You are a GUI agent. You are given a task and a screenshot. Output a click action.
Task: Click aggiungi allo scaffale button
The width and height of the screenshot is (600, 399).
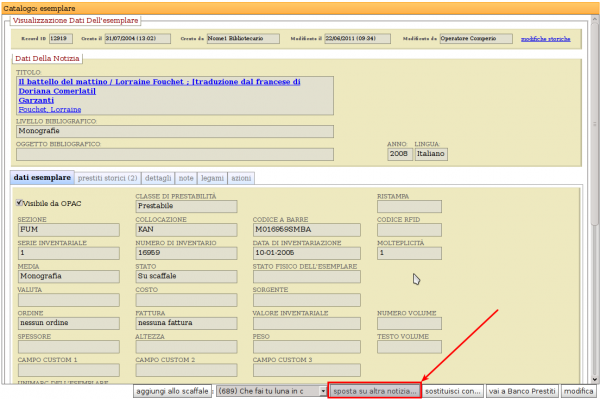(172, 391)
